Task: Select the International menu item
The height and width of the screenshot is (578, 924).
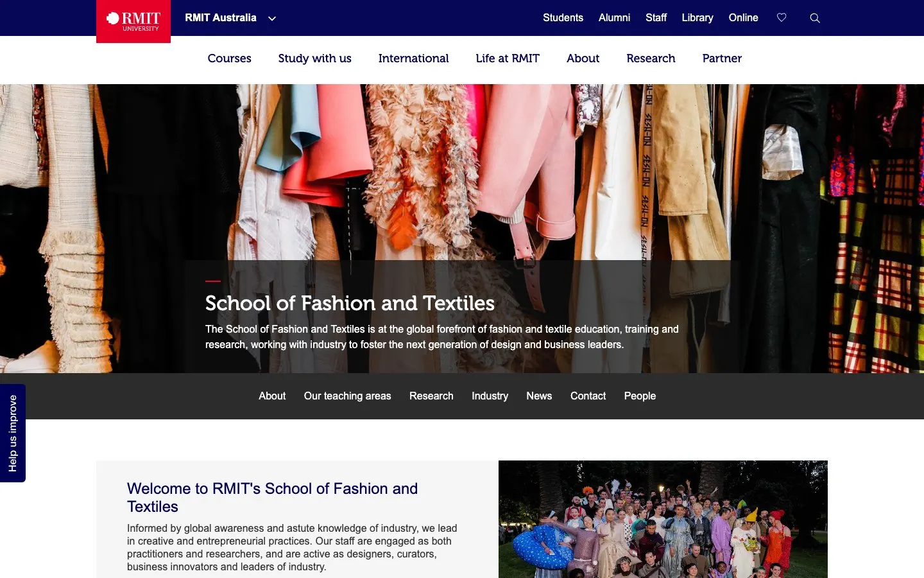Action: [x=413, y=58]
